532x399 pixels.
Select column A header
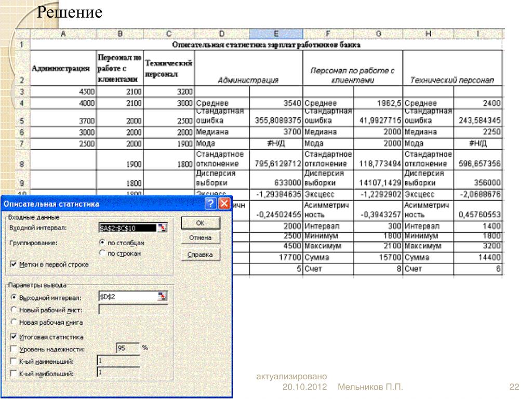click(63, 34)
